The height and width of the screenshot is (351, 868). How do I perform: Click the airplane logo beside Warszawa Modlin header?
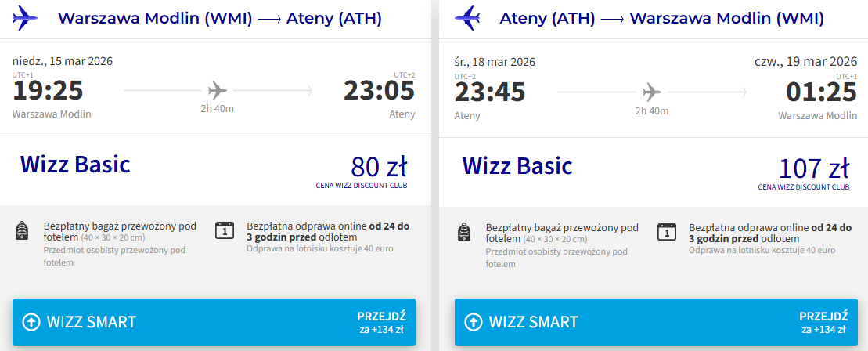pos(26,17)
